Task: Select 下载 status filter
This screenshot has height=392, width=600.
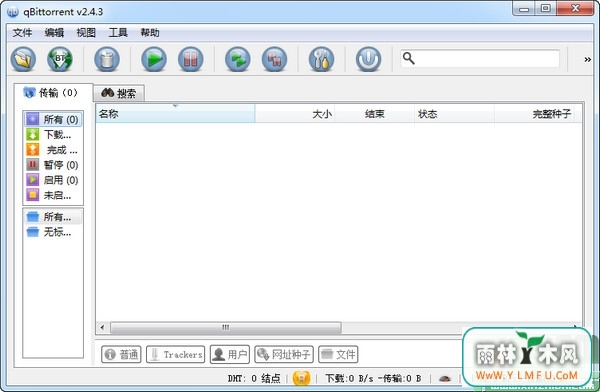Action: [52, 135]
